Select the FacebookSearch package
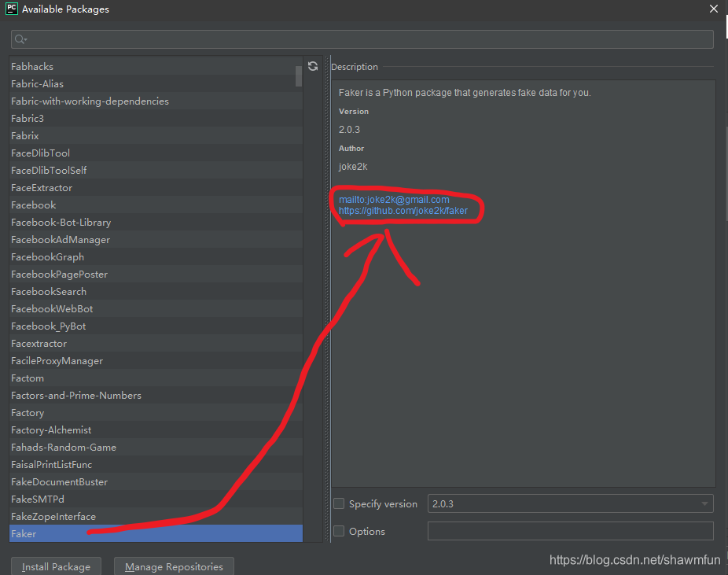Screen dimensions: 728x575 click(156, 292)
